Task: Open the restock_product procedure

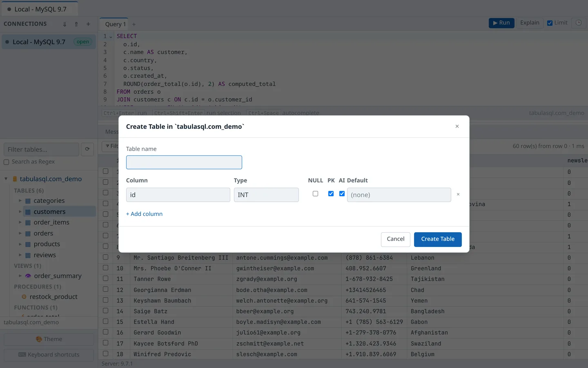Action: (x=53, y=297)
